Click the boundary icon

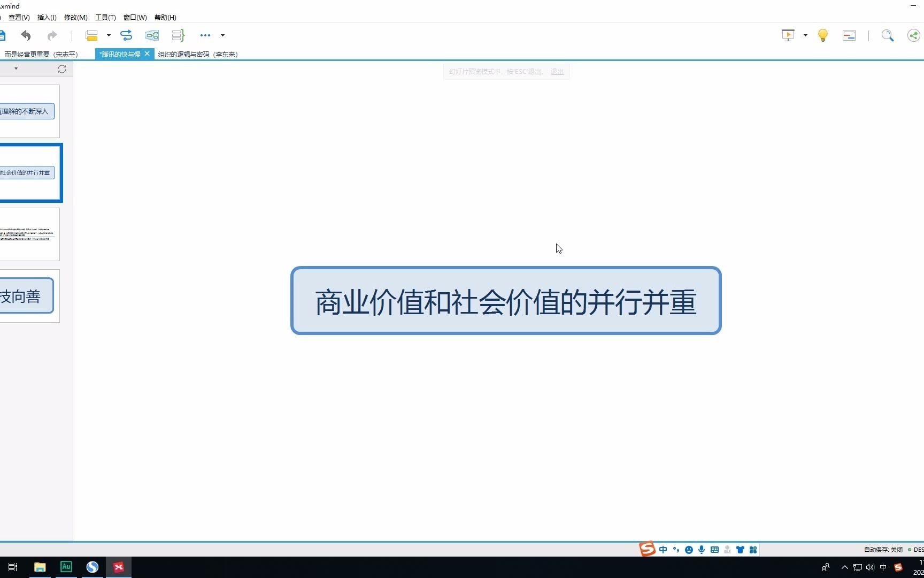click(152, 35)
